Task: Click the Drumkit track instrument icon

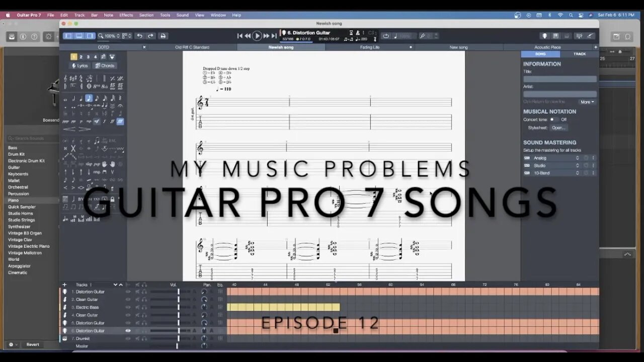Action: tap(65, 338)
